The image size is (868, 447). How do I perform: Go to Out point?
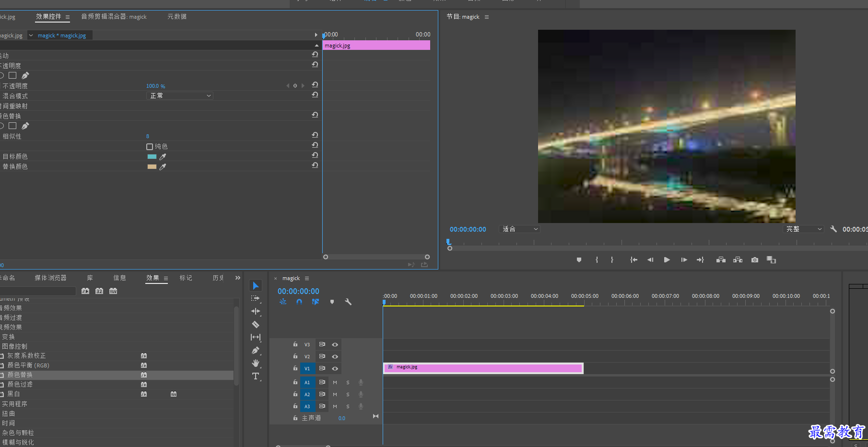pos(700,260)
